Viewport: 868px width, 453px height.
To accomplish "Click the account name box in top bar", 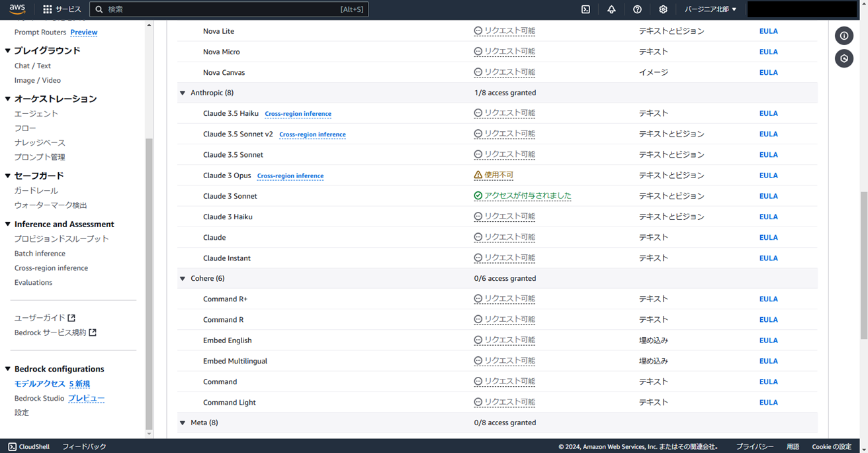I will tap(802, 9).
